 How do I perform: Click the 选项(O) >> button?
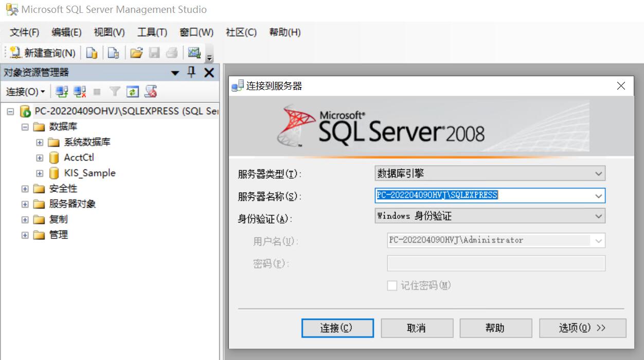tap(582, 328)
